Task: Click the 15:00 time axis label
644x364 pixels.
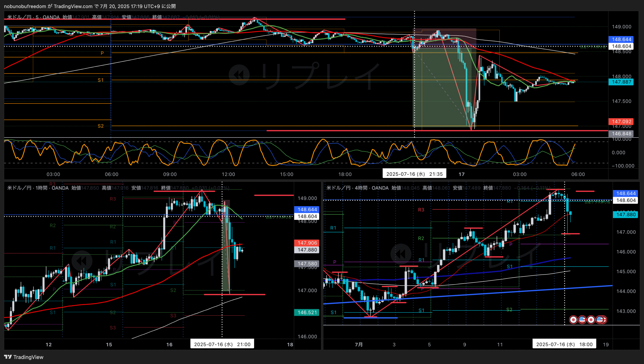Action: pos(287,174)
